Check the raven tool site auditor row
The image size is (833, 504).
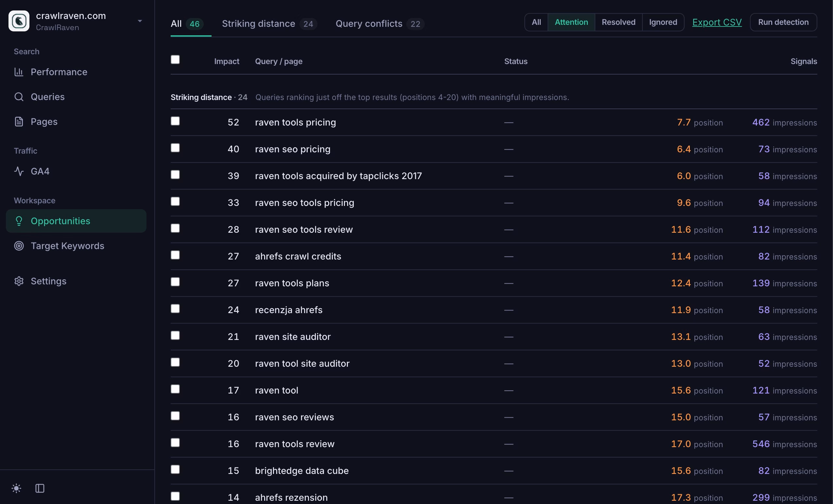(175, 362)
